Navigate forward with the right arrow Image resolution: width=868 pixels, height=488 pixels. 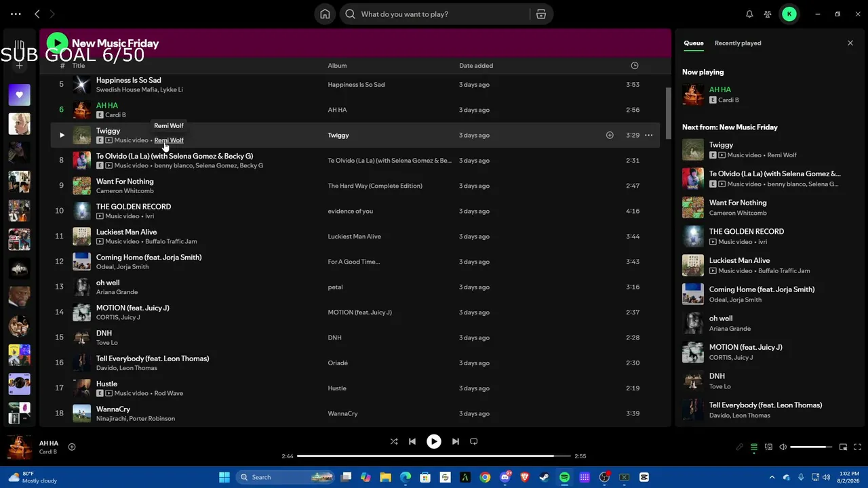52,14
